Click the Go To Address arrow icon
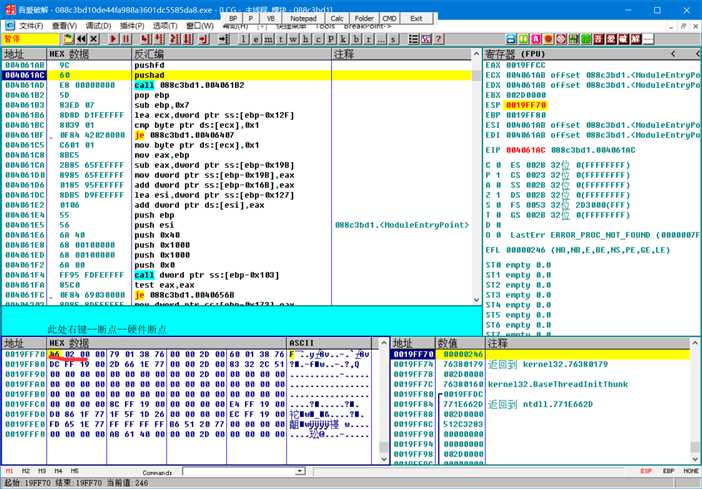Image resolution: width=702 pixels, height=489 pixels. tap(223, 39)
